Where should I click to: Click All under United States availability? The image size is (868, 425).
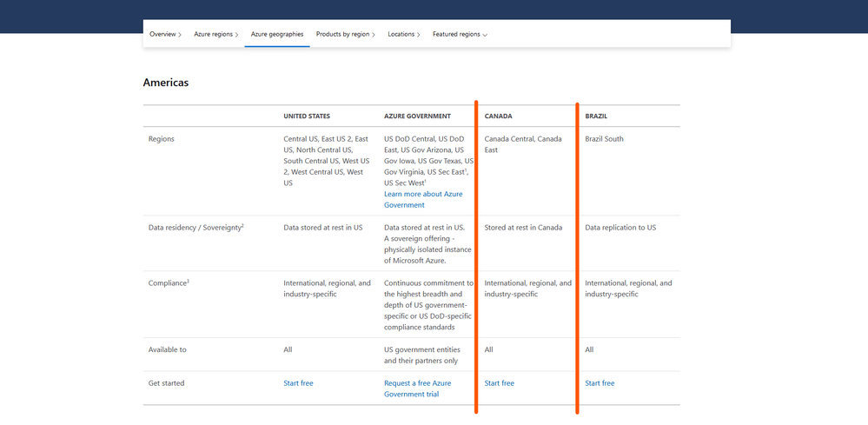tap(288, 349)
